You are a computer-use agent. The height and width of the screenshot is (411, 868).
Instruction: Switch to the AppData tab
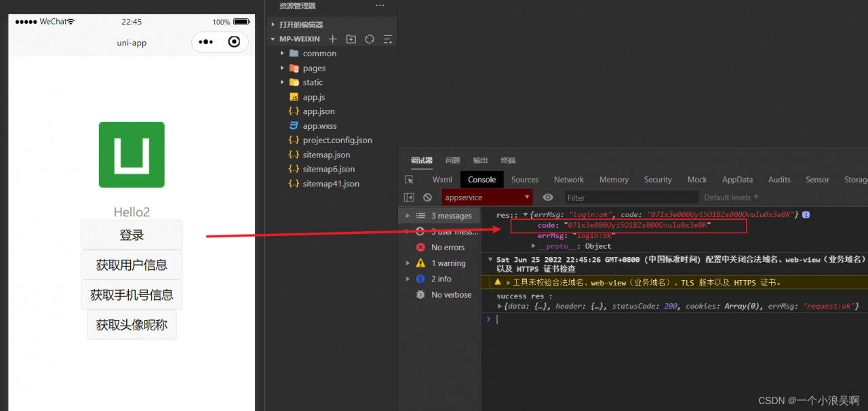tap(738, 180)
